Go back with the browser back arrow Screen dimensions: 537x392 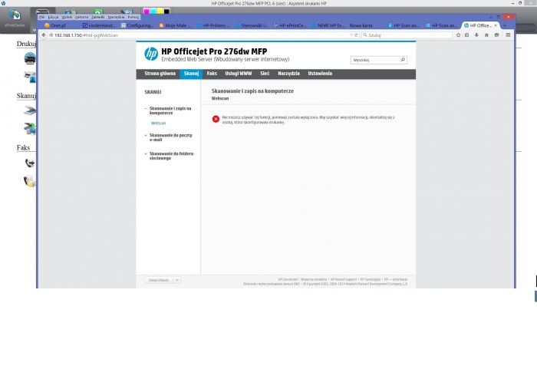tap(44, 35)
